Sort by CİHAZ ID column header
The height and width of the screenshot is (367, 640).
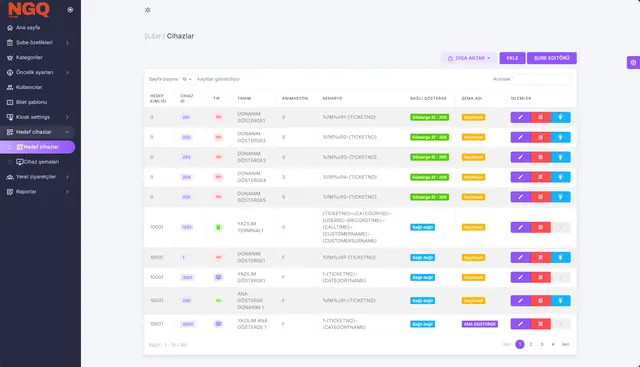[x=187, y=98]
